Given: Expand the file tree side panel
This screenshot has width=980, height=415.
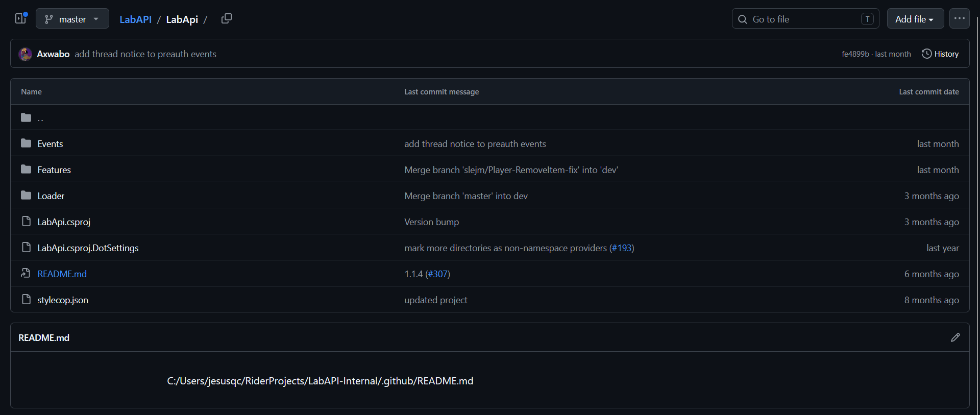Looking at the screenshot, I should (x=20, y=19).
